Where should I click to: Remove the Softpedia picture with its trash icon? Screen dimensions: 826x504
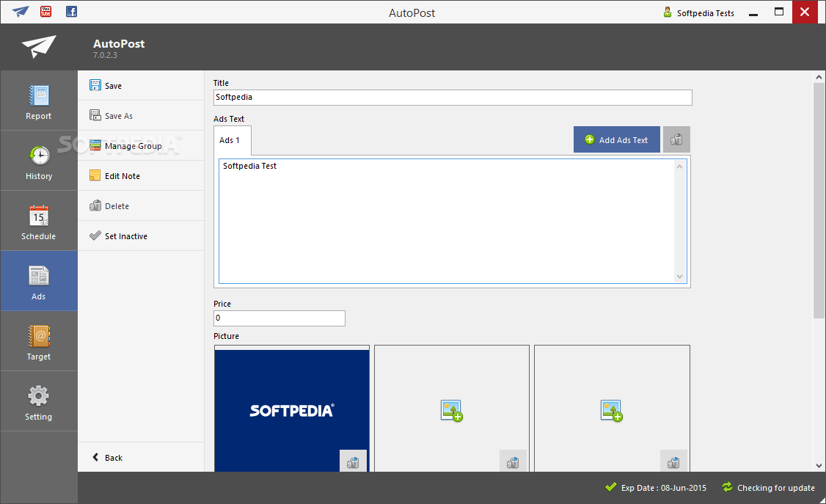click(x=353, y=462)
